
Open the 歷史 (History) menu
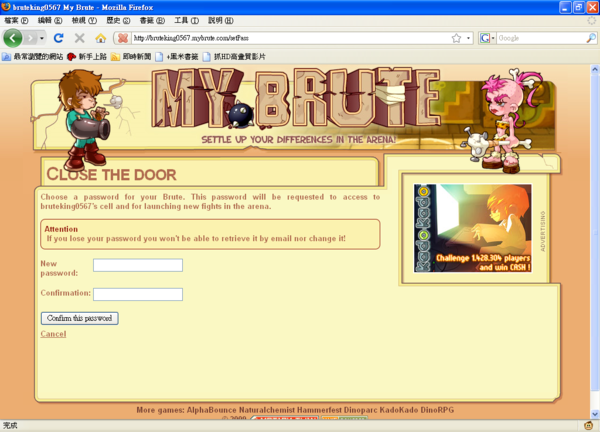[118, 20]
